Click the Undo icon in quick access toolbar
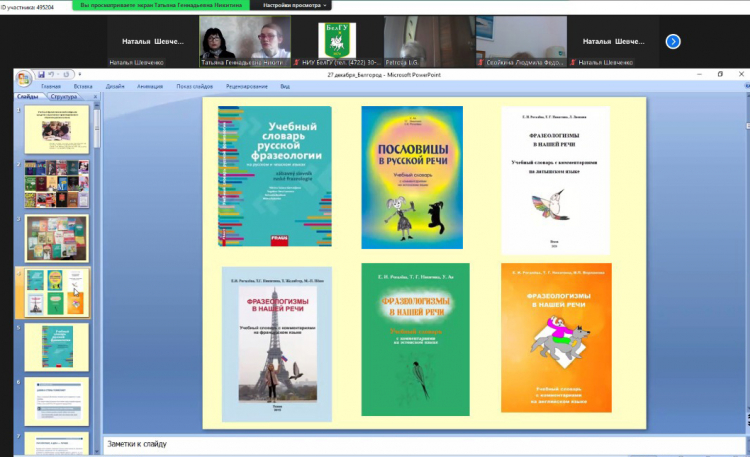 53,74
